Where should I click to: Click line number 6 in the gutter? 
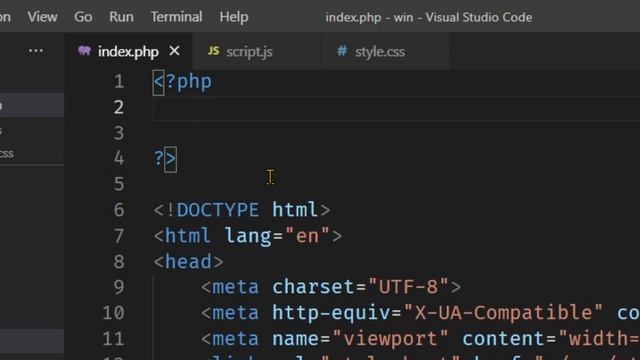(x=119, y=210)
